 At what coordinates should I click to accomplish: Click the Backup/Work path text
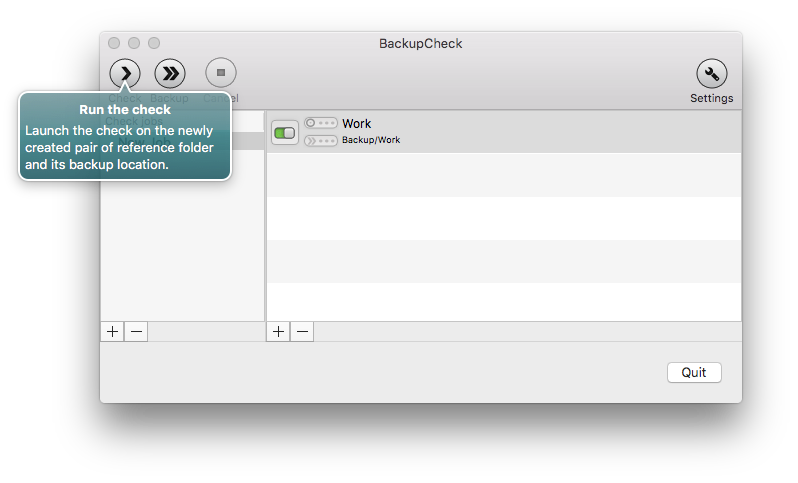371,140
